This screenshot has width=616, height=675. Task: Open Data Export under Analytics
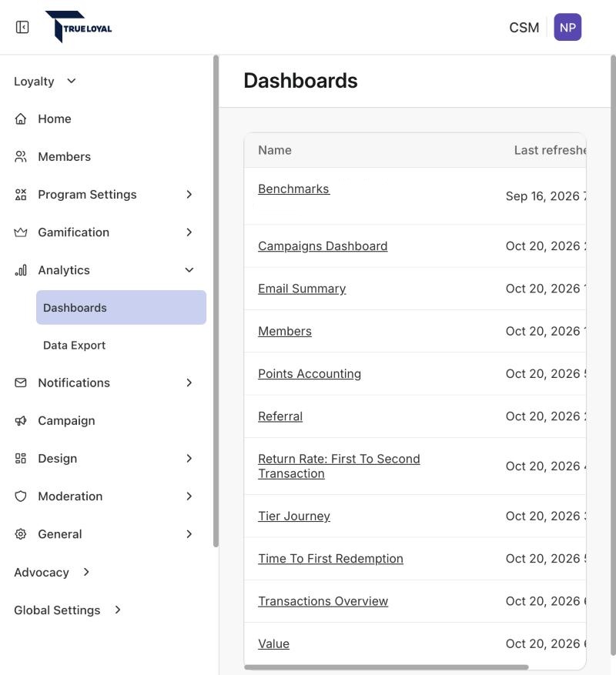[74, 346]
